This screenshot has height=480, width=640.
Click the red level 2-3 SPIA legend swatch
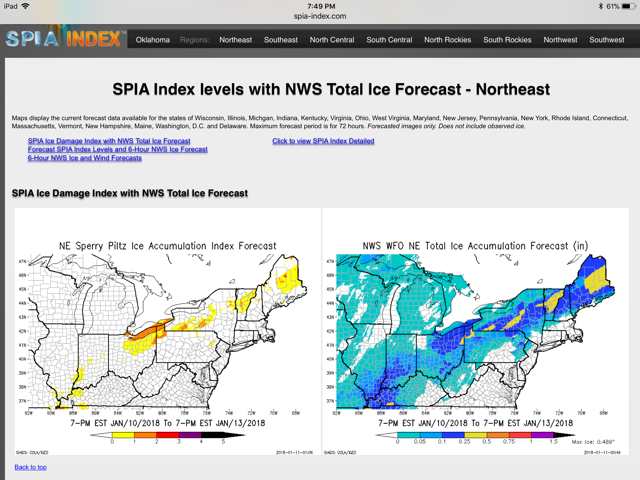click(x=167, y=435)
